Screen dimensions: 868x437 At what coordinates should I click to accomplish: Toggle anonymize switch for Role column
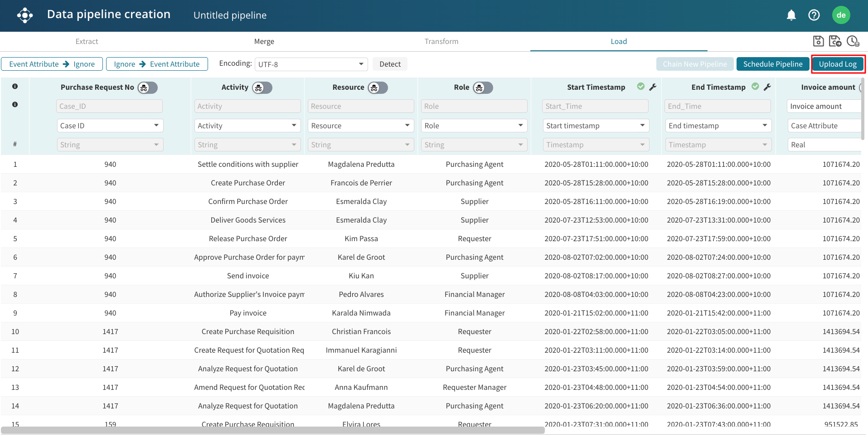(483, 88)
